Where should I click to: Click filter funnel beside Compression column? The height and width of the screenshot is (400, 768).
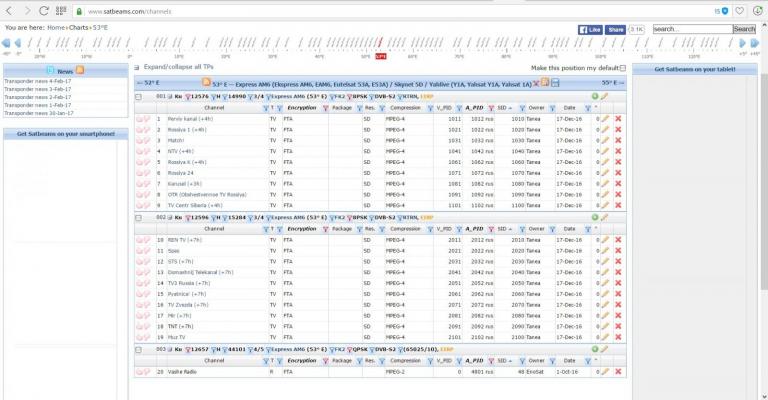tap(429, 107)
